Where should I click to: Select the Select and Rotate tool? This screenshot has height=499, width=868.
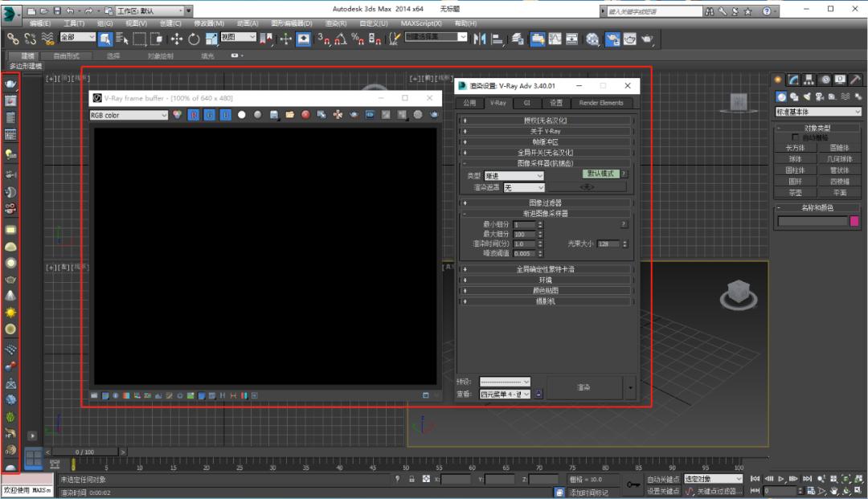coord(194,39)
